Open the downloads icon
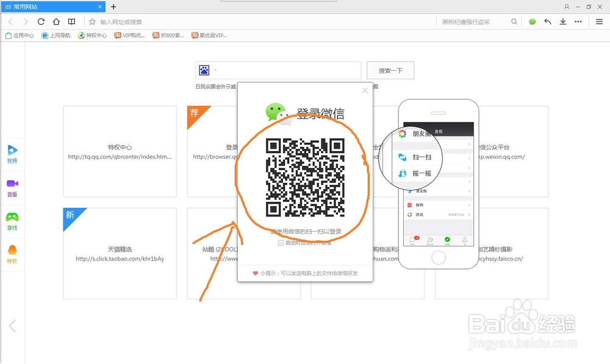The width and height of the screenshot is (610, 364). [563, 22]
